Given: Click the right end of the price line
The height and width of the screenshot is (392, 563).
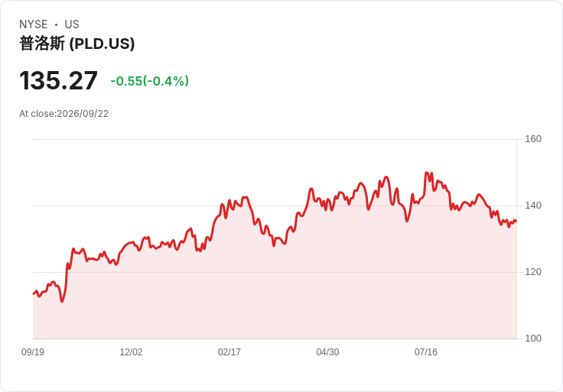Looking at the screenshot, I should [516, 222].
